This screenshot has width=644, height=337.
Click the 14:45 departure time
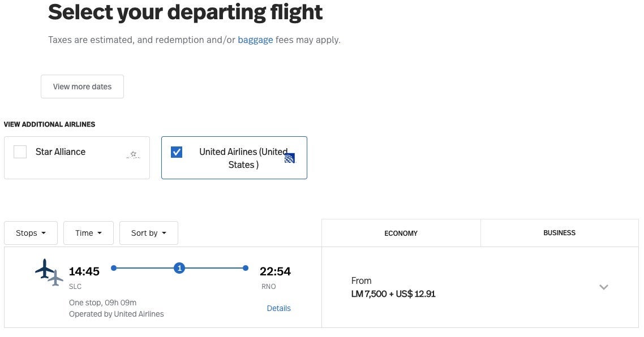pos(84,271)
